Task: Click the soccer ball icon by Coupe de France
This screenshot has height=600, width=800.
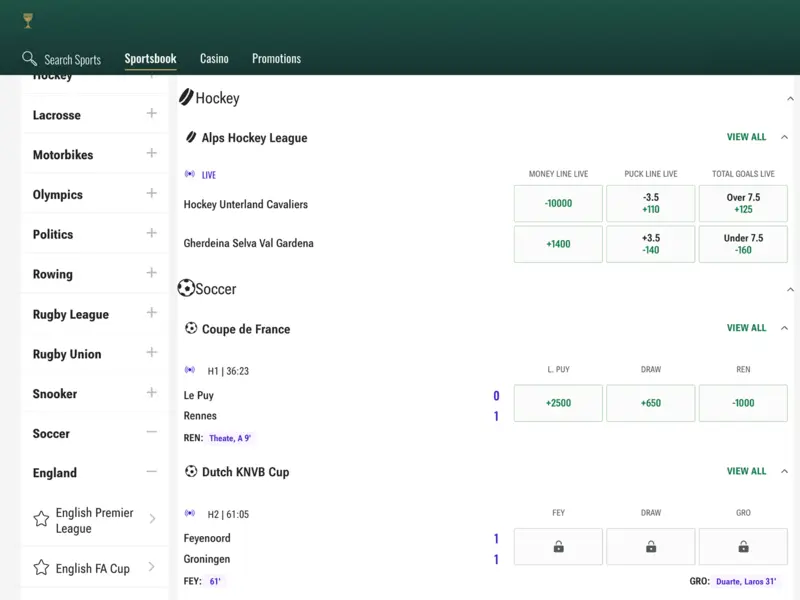Action: tap(191, 329)
